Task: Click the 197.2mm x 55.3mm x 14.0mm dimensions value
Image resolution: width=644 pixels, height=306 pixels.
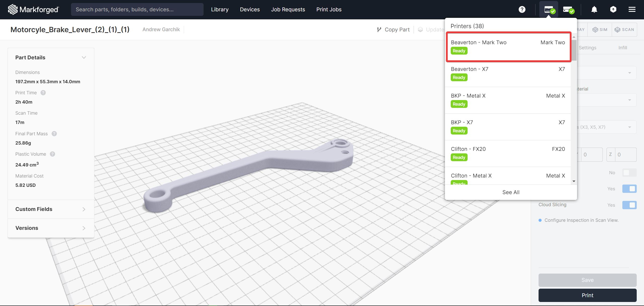Action: pyautogui.click(x=48, y=82)
